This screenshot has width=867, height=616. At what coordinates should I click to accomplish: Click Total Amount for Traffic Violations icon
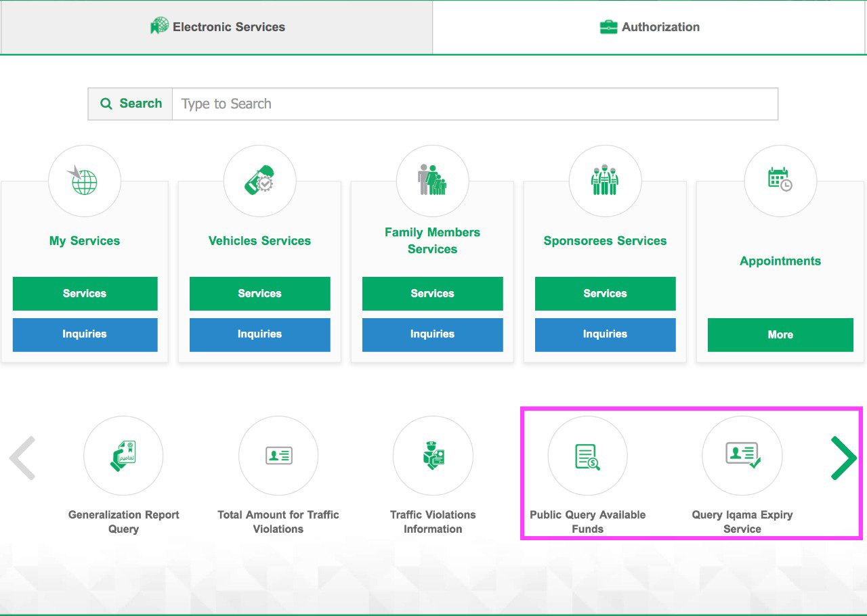pyautogui.click(x=278, y=456)
